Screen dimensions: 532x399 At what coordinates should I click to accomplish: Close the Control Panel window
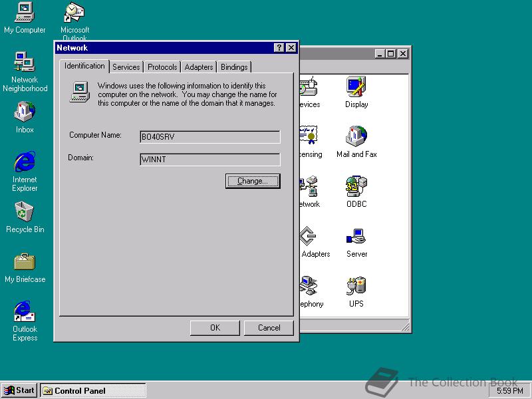pyautogui.click(x=403, y=54)
